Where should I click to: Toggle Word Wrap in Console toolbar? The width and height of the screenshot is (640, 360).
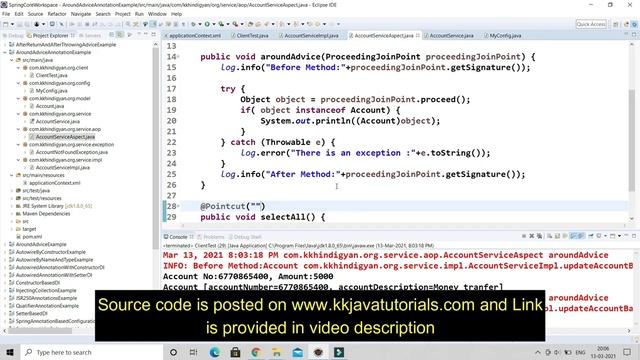click(565, 236)
